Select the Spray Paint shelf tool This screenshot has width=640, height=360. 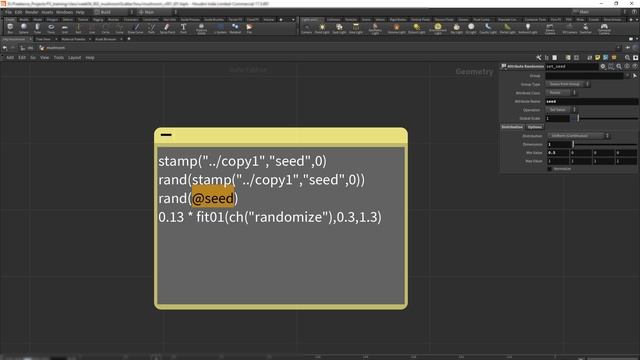167,28
